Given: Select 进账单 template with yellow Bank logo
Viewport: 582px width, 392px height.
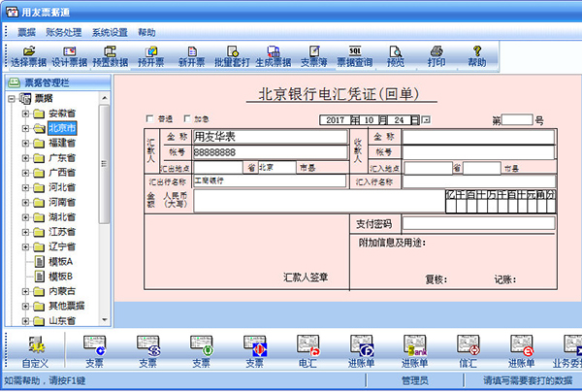Looking at the screenshot, I should coord(415,351).
